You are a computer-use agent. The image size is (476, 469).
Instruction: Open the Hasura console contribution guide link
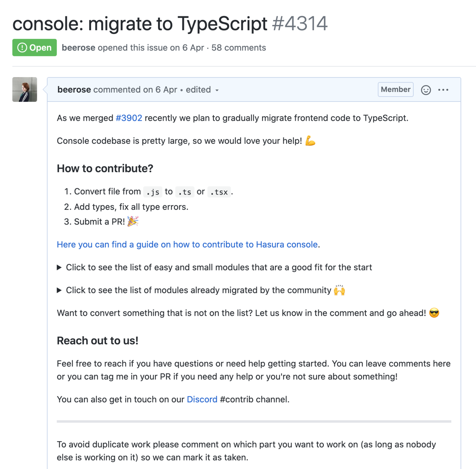point(187,245)
